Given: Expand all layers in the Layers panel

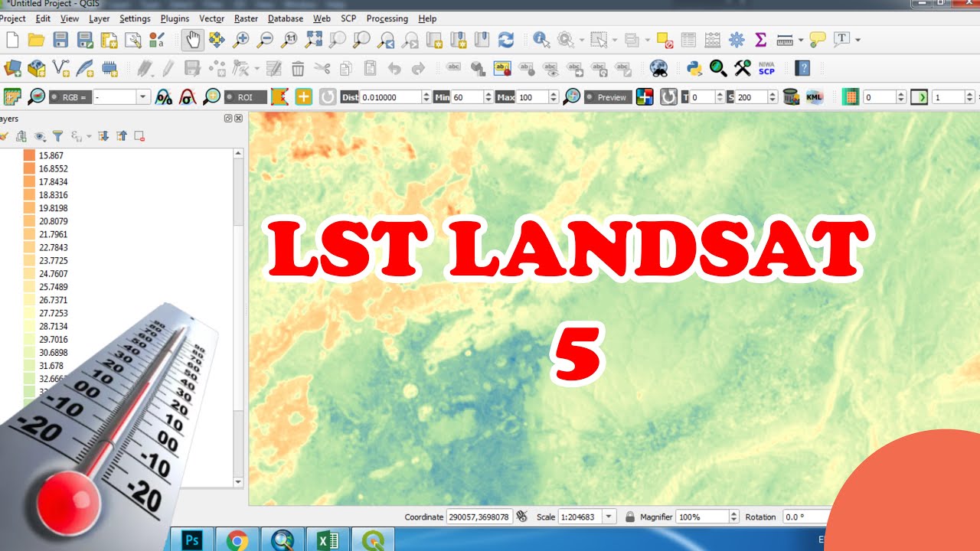Looking at the screenshot, I should (103, 136).
